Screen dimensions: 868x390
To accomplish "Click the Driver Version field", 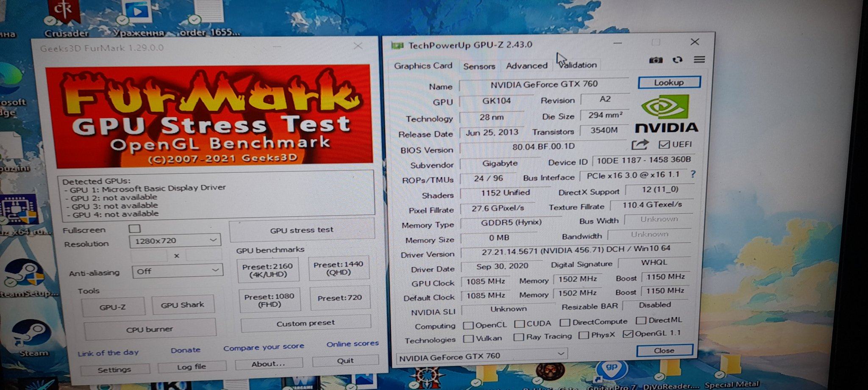I will click(x=576, y=250).
